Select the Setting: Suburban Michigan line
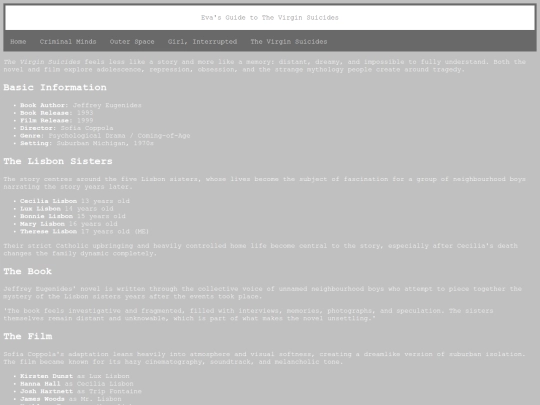540x405 pixels. pyautogui.click(x=87, y=143)
